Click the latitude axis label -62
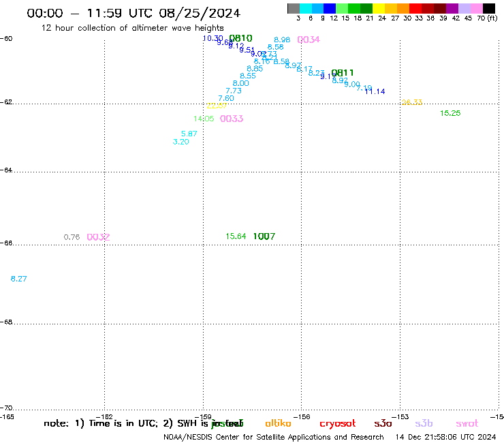 click(6, 102)
